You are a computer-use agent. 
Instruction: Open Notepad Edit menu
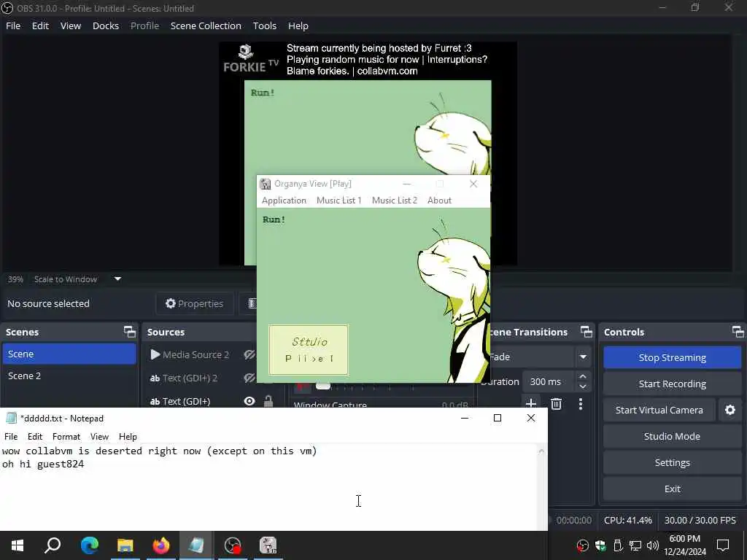pos(35,437)
